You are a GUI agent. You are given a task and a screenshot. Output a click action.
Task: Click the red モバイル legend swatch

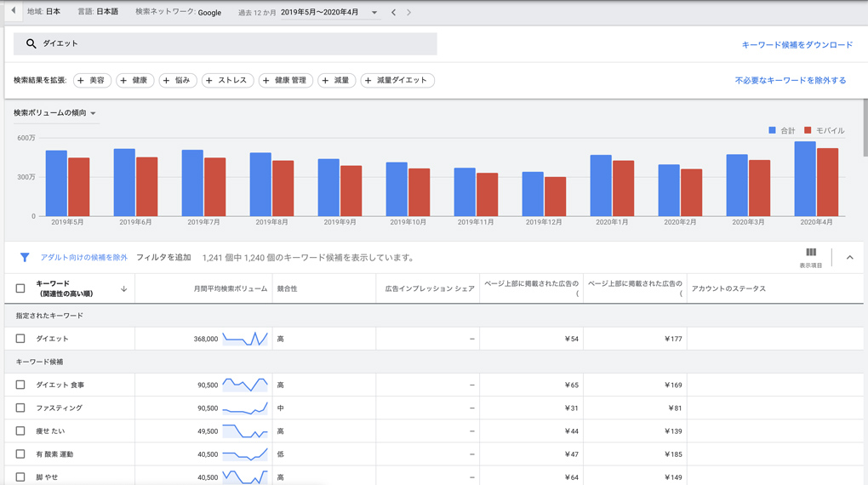[x=808, y=130]
